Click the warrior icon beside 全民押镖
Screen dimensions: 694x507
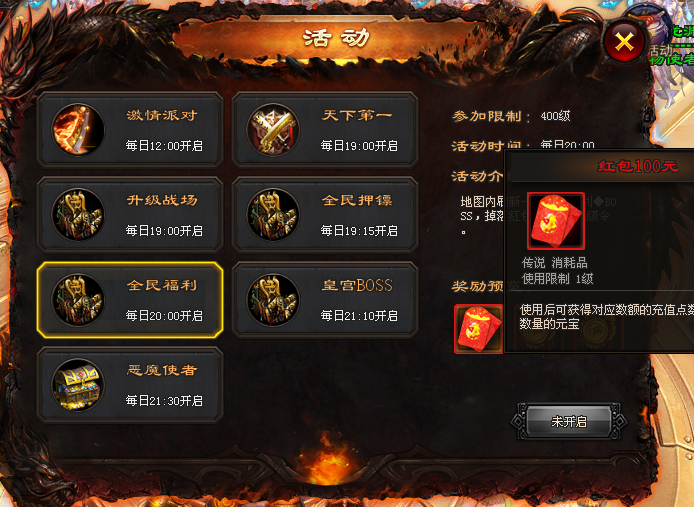[273, 215]
